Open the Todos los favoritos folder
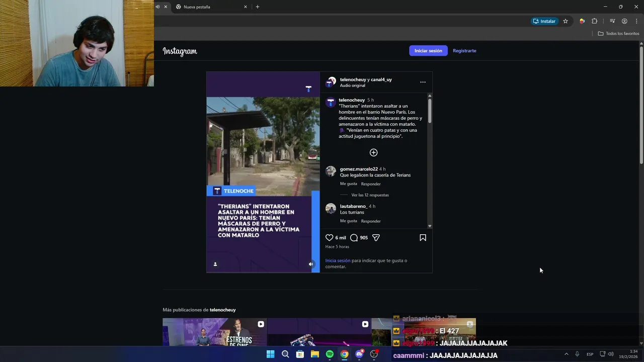 (618, 34)
